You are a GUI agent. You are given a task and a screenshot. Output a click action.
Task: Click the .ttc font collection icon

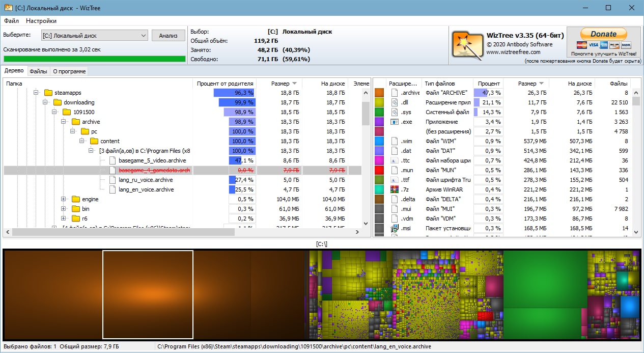point(394,160)
